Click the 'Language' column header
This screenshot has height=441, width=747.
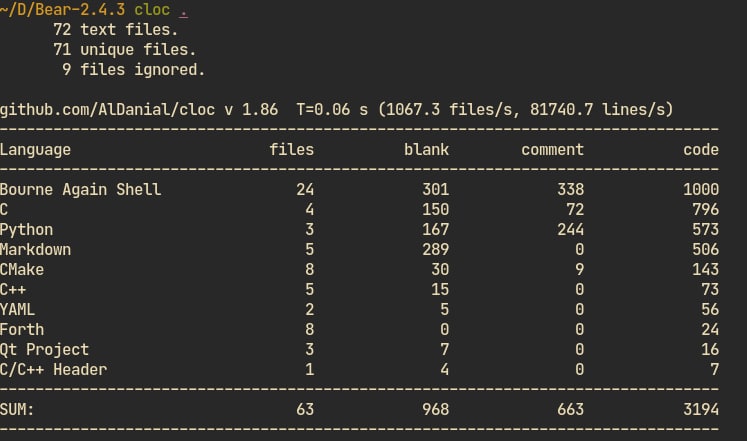click(35, 150)
